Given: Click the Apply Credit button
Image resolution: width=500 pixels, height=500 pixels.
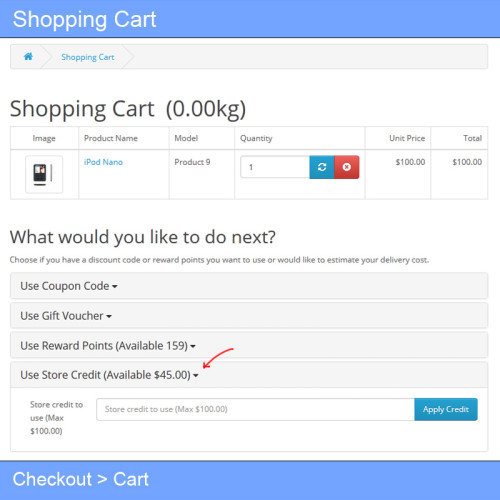Looking at the screenshot, I should click(x=446, y=409).
